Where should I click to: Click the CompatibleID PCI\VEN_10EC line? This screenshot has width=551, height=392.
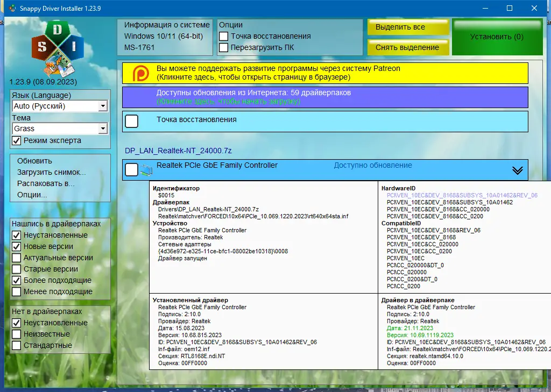coord(406,258)
